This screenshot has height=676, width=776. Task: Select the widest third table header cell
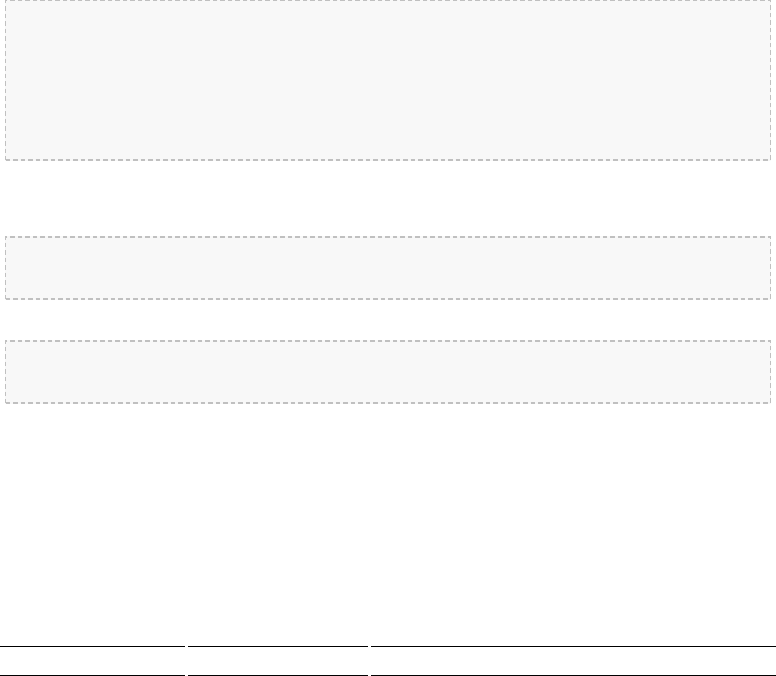click(573, 661)
